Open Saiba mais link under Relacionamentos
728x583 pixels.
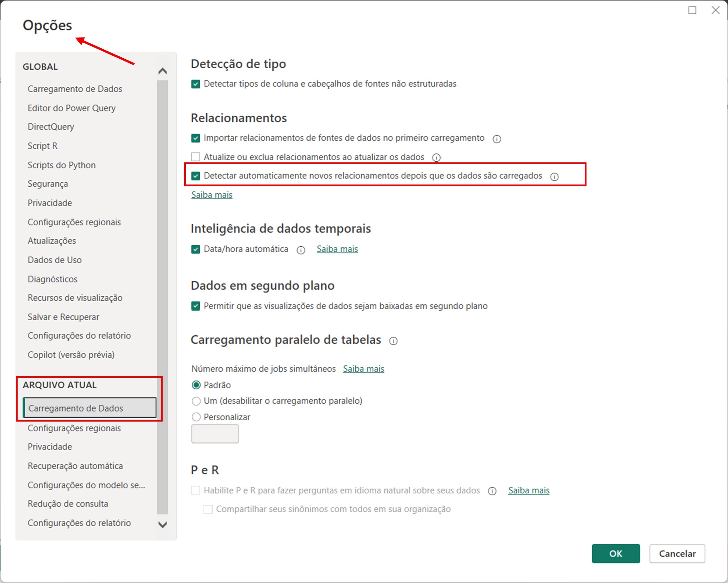tap(212, 195)
